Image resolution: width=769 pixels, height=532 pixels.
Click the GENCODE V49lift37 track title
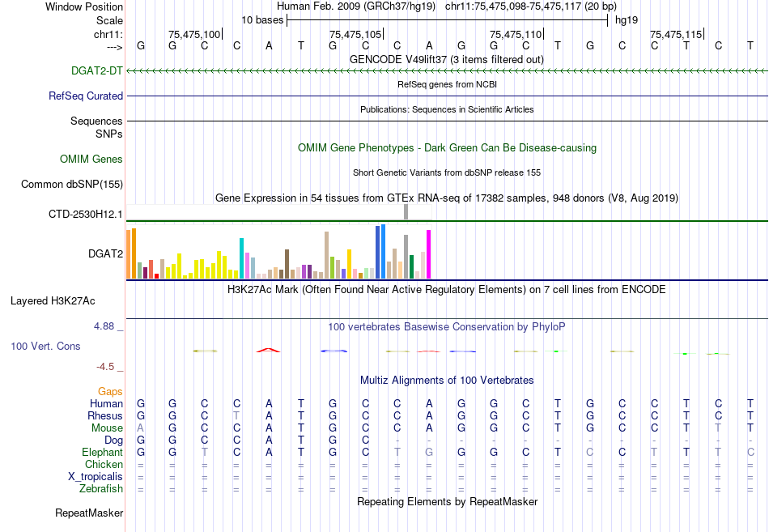[447, 59]
